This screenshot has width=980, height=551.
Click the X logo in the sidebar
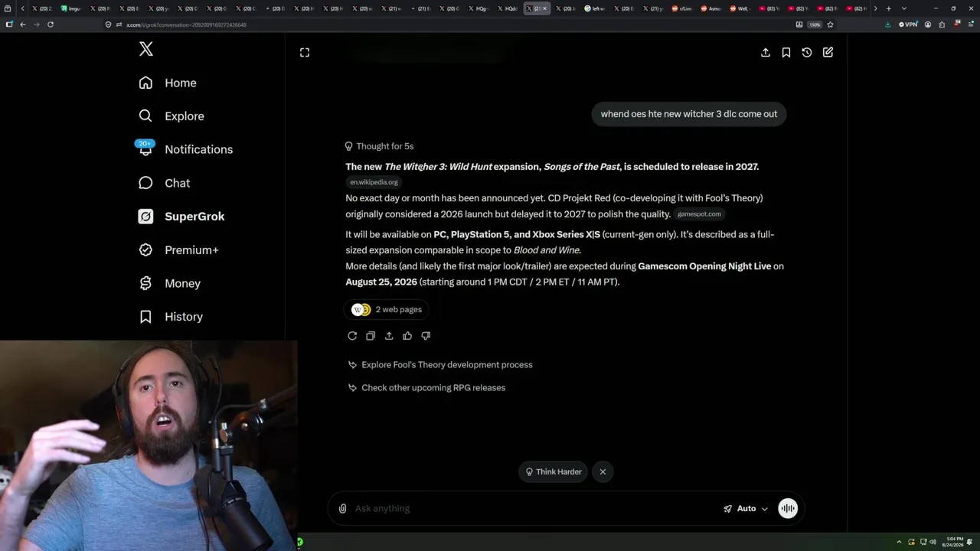(146, 49)
